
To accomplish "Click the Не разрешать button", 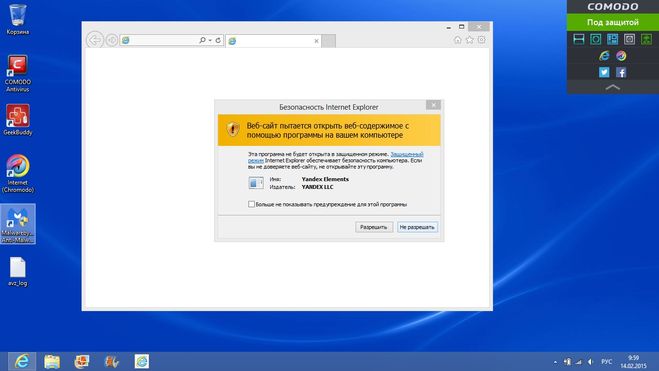I will [417, 227].
